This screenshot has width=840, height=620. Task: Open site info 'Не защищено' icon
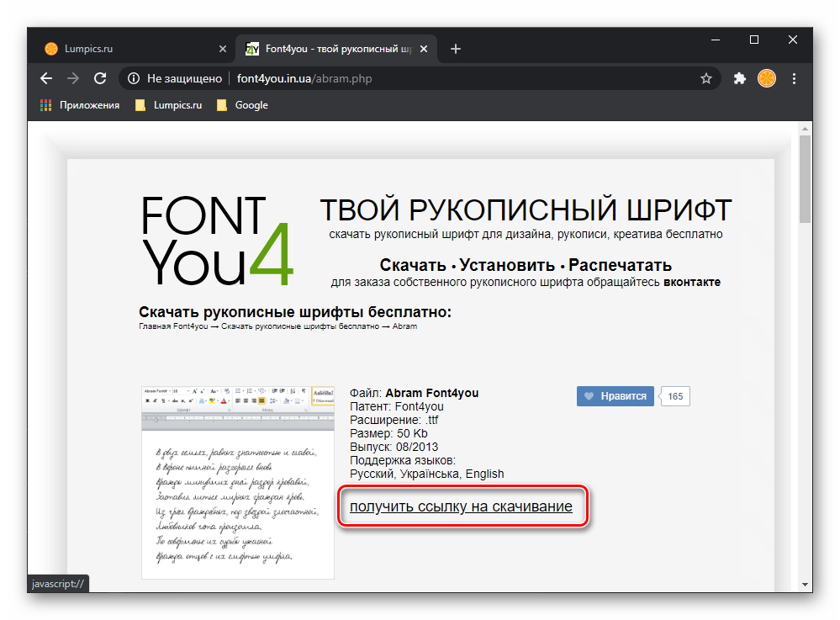(134, 79)
